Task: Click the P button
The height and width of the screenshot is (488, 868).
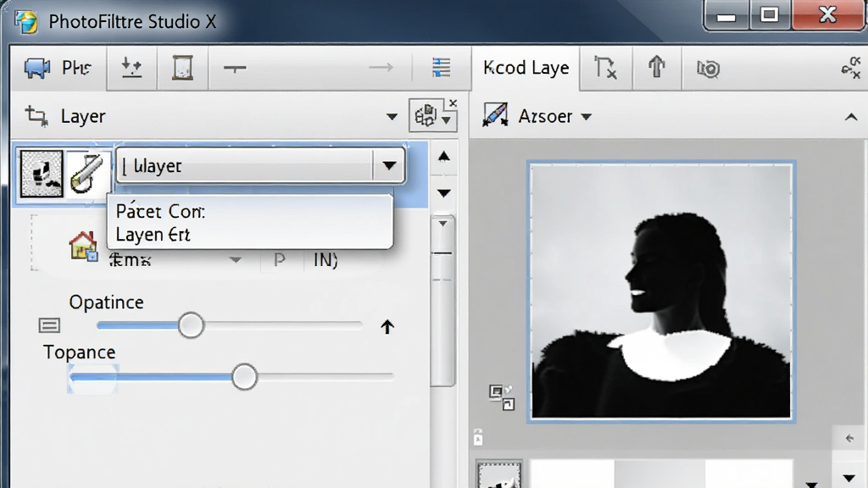Action: [x=280, y=259]
